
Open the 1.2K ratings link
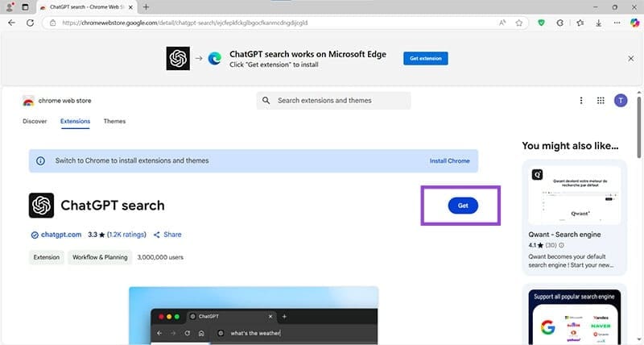126,235
